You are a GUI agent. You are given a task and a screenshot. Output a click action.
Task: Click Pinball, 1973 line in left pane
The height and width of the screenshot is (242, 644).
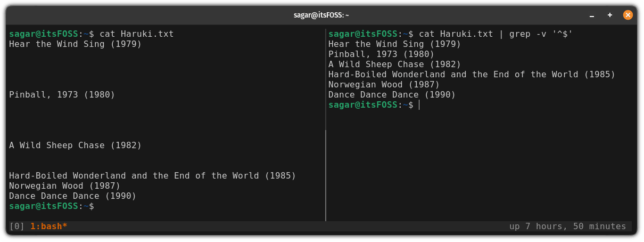point(62,95)
